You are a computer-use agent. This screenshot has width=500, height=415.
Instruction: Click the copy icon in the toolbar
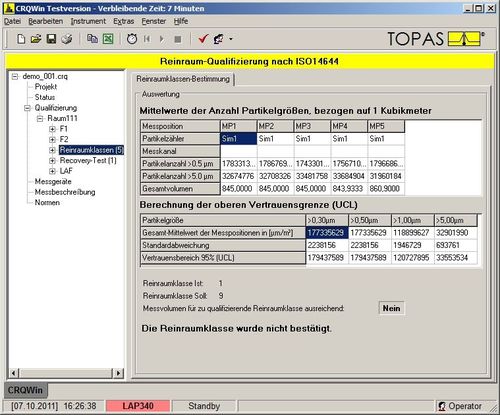pos(92,39)
